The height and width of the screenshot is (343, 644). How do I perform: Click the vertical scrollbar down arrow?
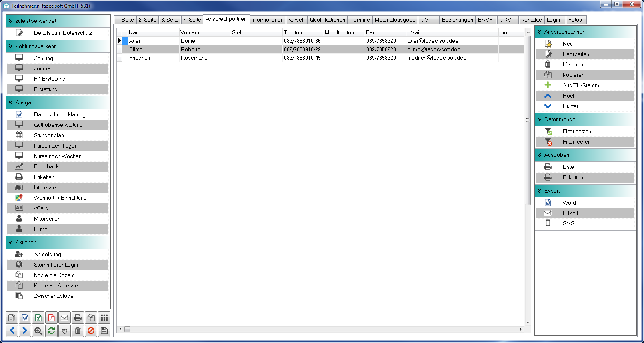[528, 322]
